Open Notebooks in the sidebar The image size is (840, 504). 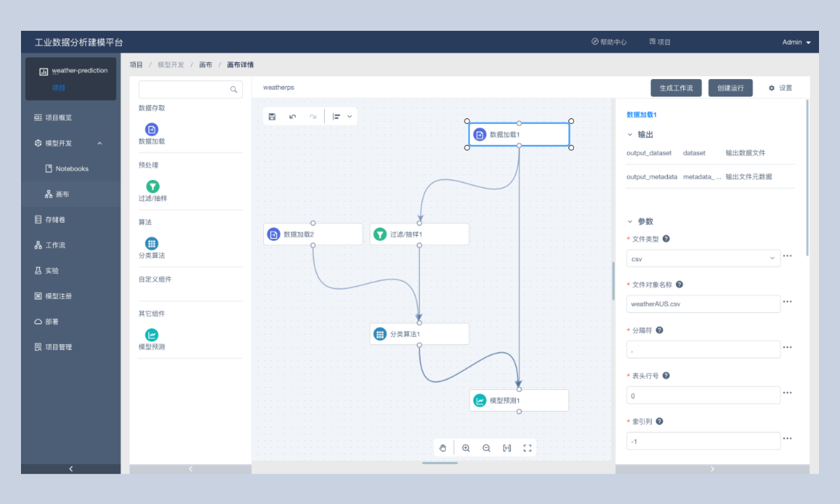(71, 169)
